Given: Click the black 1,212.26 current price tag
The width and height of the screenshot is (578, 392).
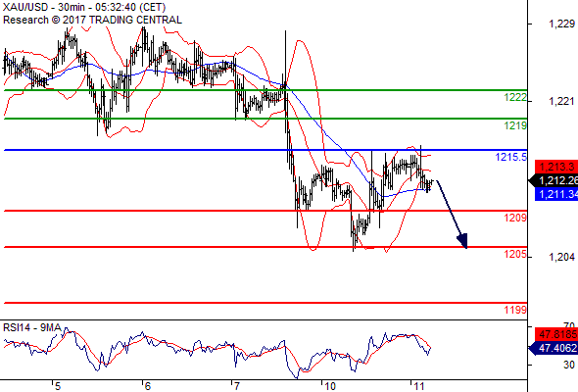Looking at the screenshot, I should tap(554, 180).
